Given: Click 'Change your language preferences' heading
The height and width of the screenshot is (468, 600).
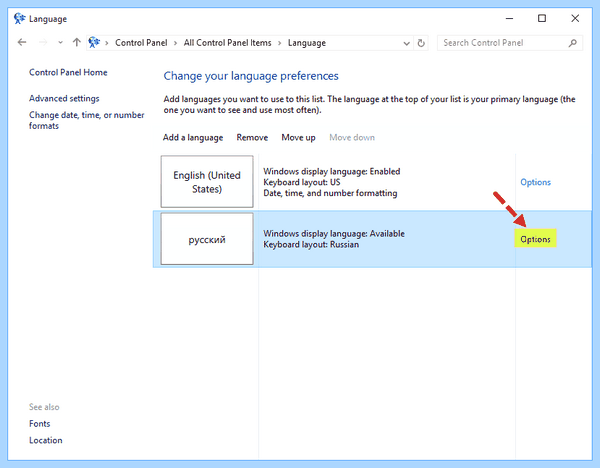Looking at the screenshot, I should [251, 76].
